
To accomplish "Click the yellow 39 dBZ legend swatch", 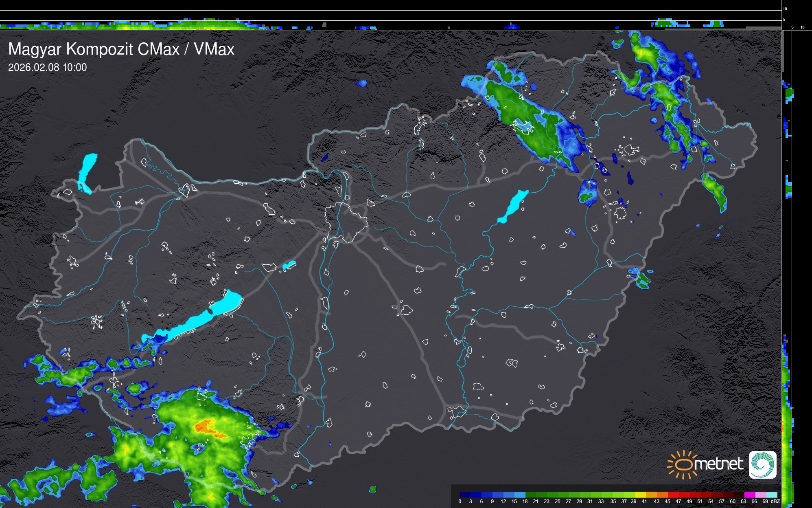I will coord(640,495).
